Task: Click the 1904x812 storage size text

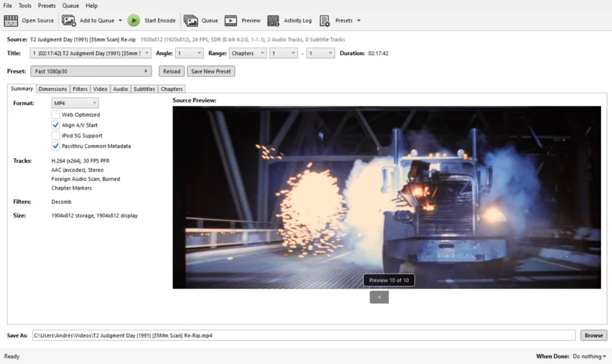Action: point(94,215)
